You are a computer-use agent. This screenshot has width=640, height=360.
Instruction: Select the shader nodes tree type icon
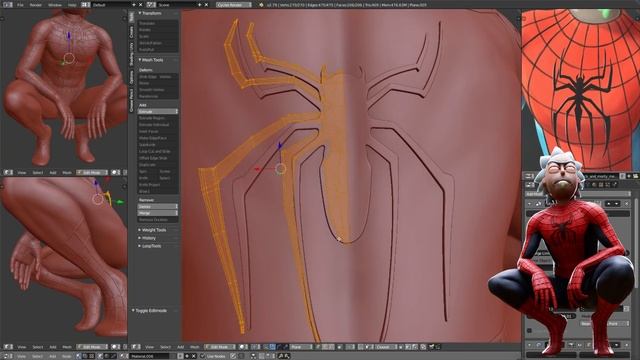[78, 356]
